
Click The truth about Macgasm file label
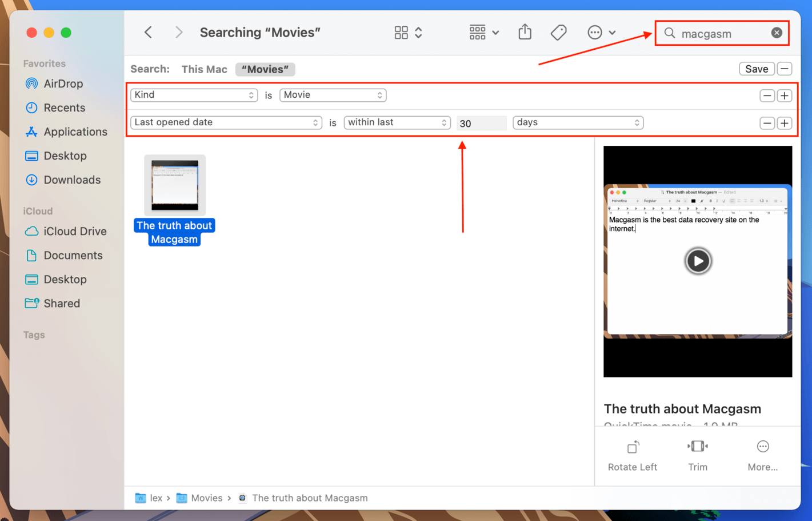[174, 232]
